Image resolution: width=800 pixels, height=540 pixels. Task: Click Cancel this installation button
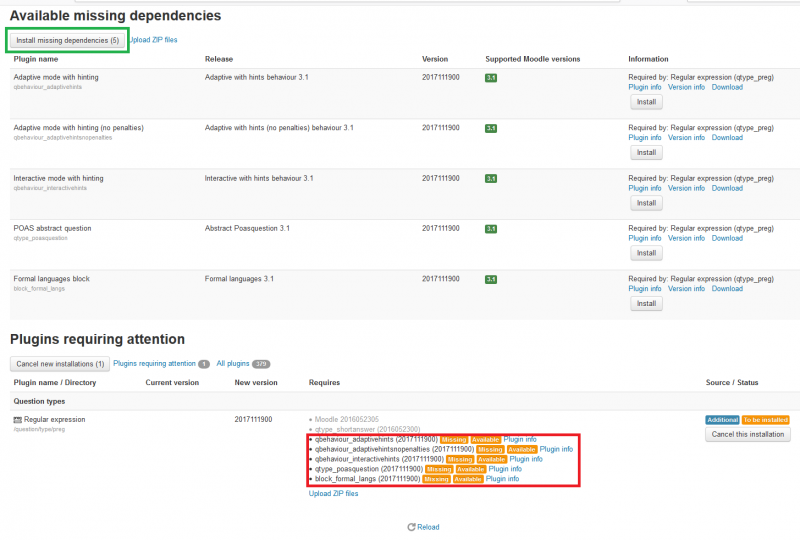748,434
